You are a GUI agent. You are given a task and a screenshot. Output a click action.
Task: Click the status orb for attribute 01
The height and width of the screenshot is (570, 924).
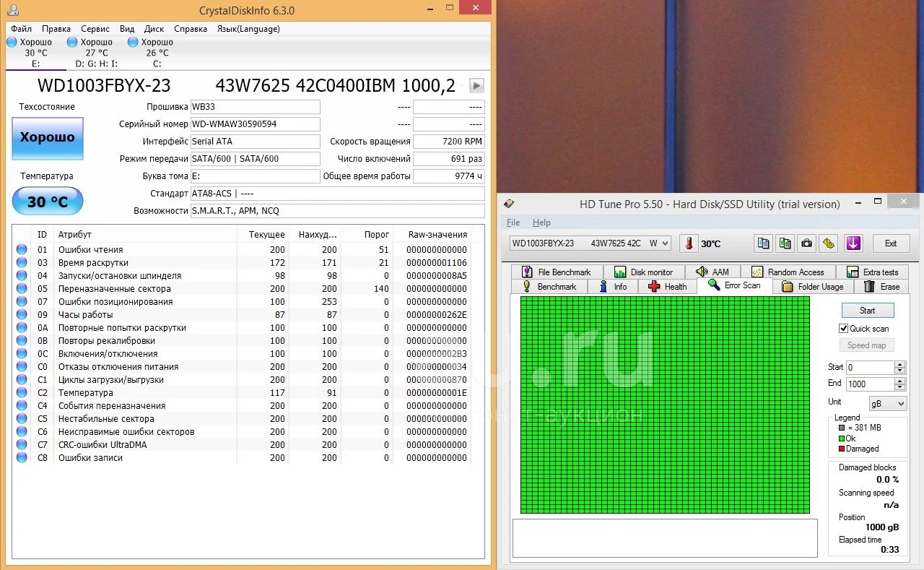coord(22,249)
